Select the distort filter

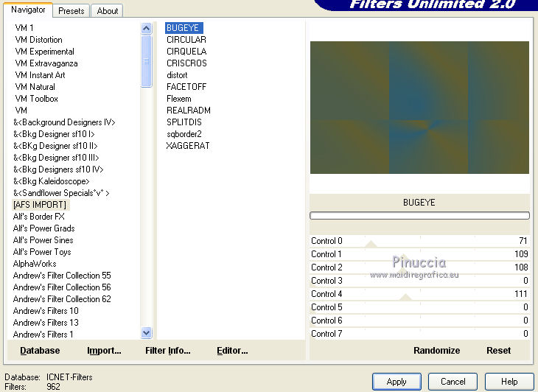point(177,74)
